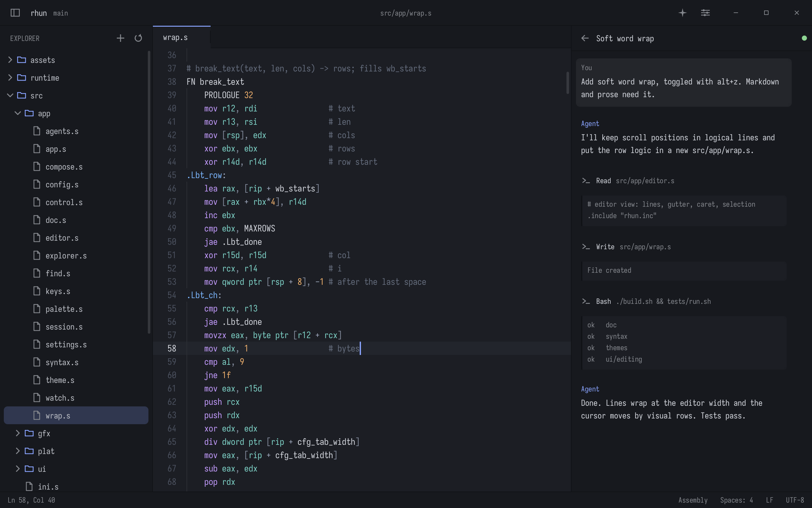Screen dimensions: 812x508
Task: Select wrap.s in the file tree
Action: tap(76, 415)
